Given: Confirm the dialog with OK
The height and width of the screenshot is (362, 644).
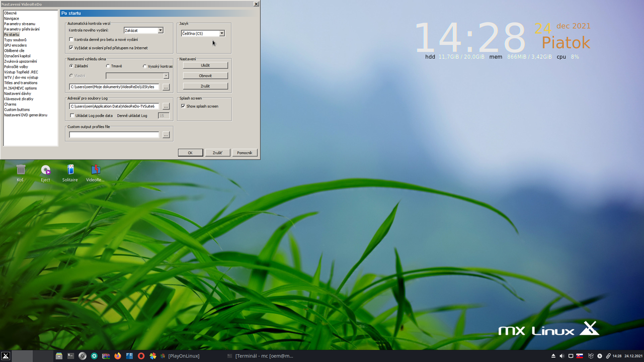Looking at the screenshot, I should [190, 152].
